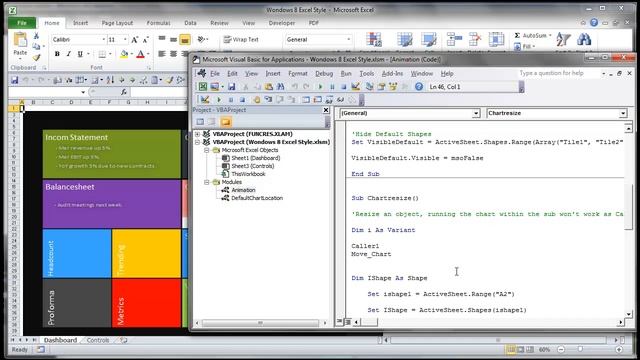Toggle Folders in Project Explorer
This screenshot has height=360, width=640.
(226, 122)
